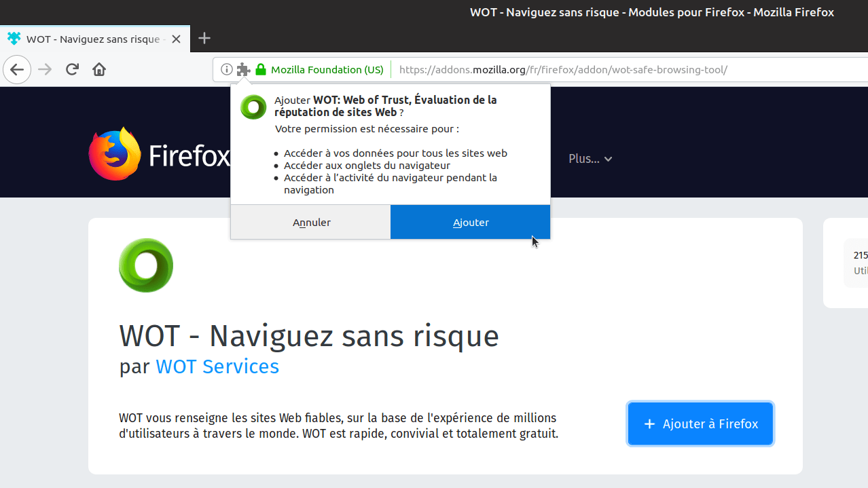Click the forward navigation arrow
Screen dimensions: 868x488
(x=45, y=69)
